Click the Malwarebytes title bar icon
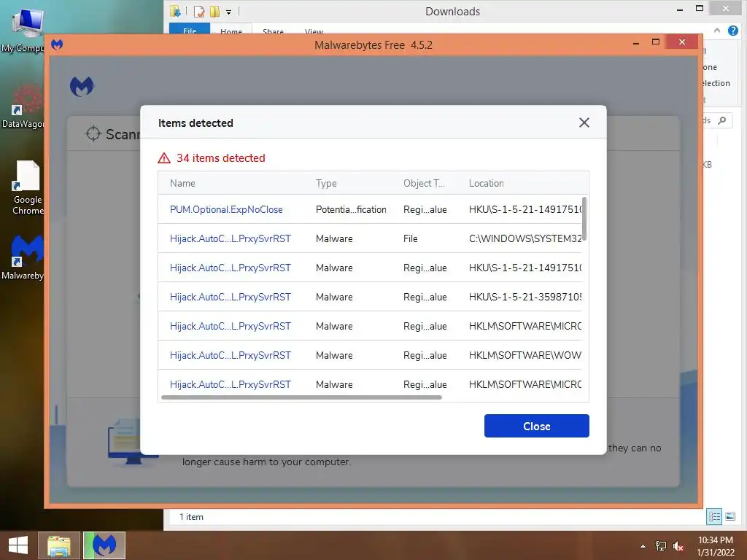The height and width of the screenshot is (560, 747). pyautogui.click(x=57, y=44)
